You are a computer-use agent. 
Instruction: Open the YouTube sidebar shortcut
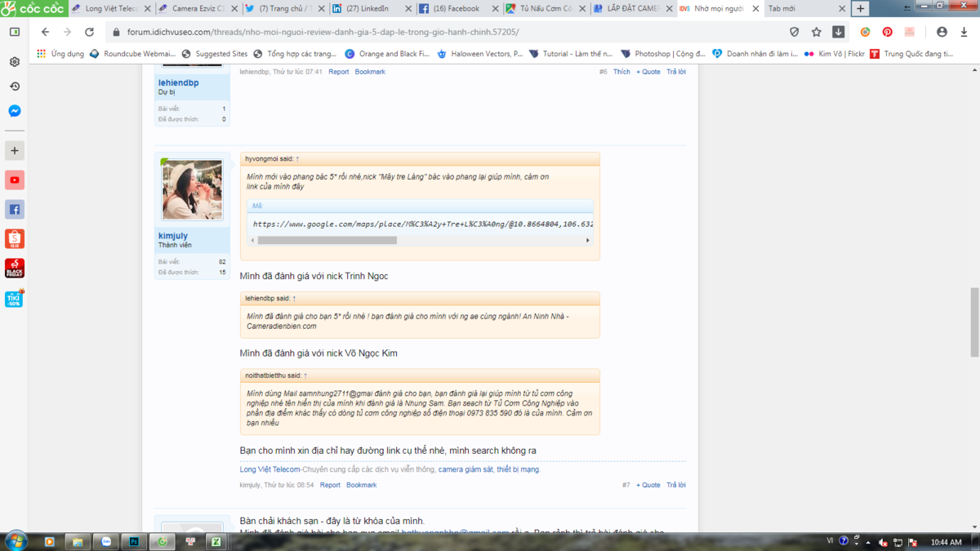point(15,180)
